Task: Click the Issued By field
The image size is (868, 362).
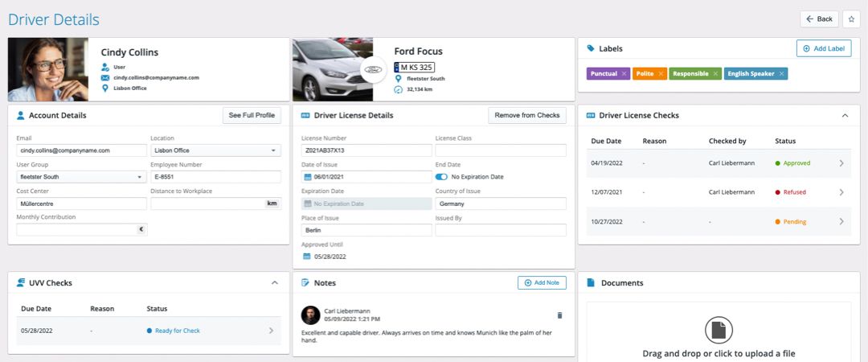Action: pos(501,230)
